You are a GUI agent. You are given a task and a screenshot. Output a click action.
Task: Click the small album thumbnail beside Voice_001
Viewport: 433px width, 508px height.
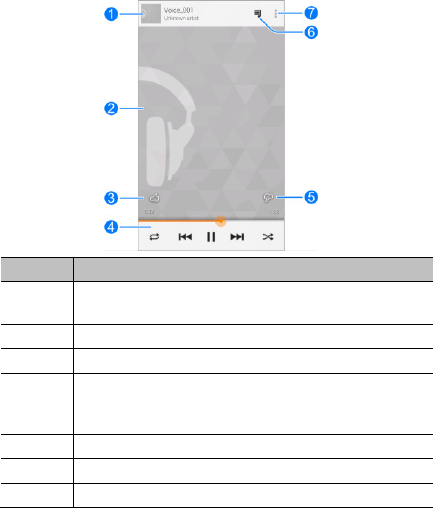click(151, 14)
